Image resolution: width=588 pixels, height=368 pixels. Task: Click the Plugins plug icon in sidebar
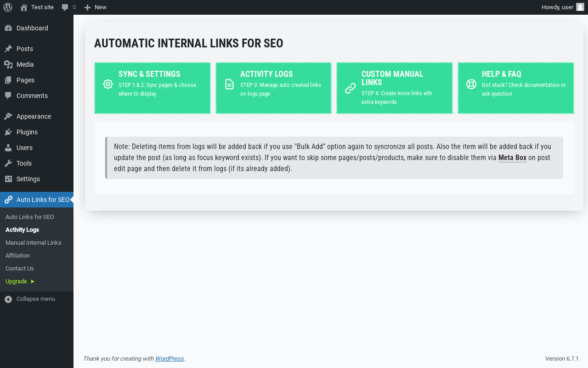[x=8, y=132]
